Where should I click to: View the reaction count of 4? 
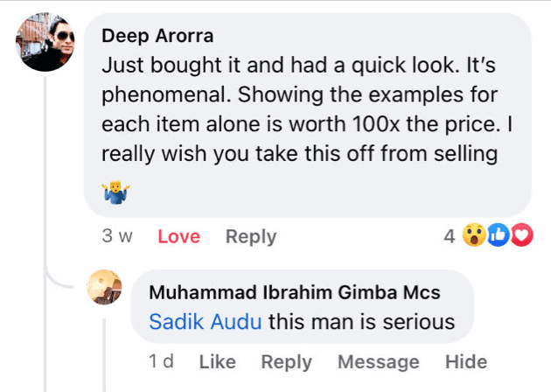click(449, 236)
